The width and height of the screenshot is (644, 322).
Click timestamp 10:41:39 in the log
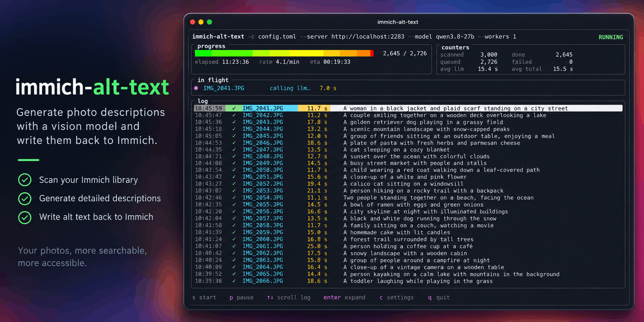coord(208,232)
